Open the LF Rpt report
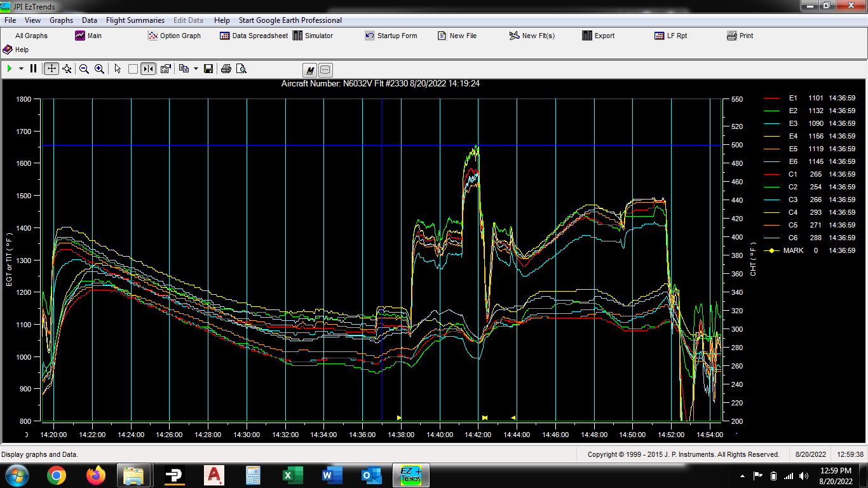Viewport: 868px width, 488px height. tap(670, 36)
